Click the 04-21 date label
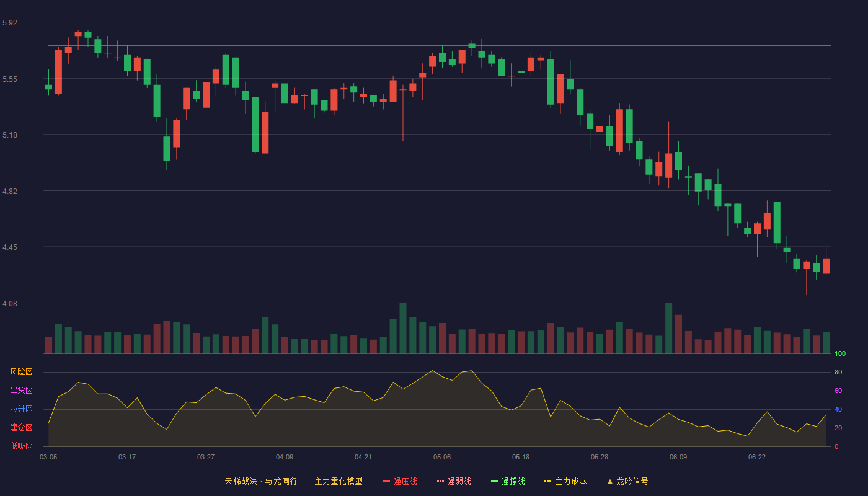 363,457
